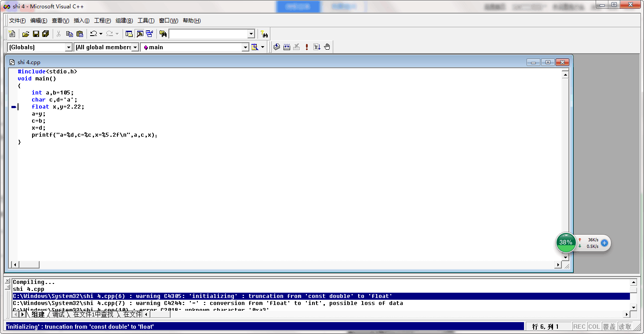Click the Redo arrow icon
This screenshot has height=334, width=644.
coord(109,34)
